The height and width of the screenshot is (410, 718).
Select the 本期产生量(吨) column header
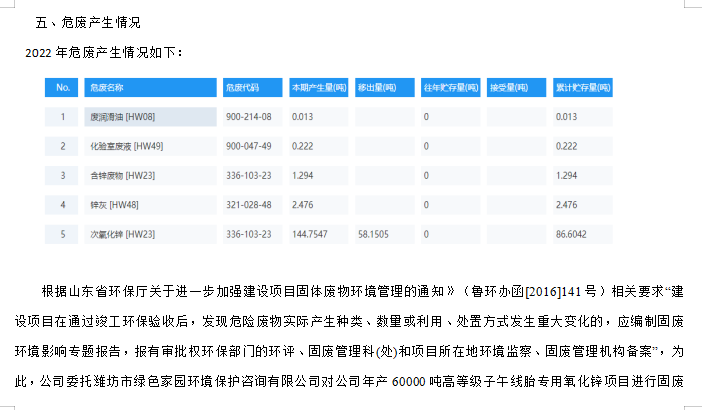pyautogui.click(x=318, y=88)
